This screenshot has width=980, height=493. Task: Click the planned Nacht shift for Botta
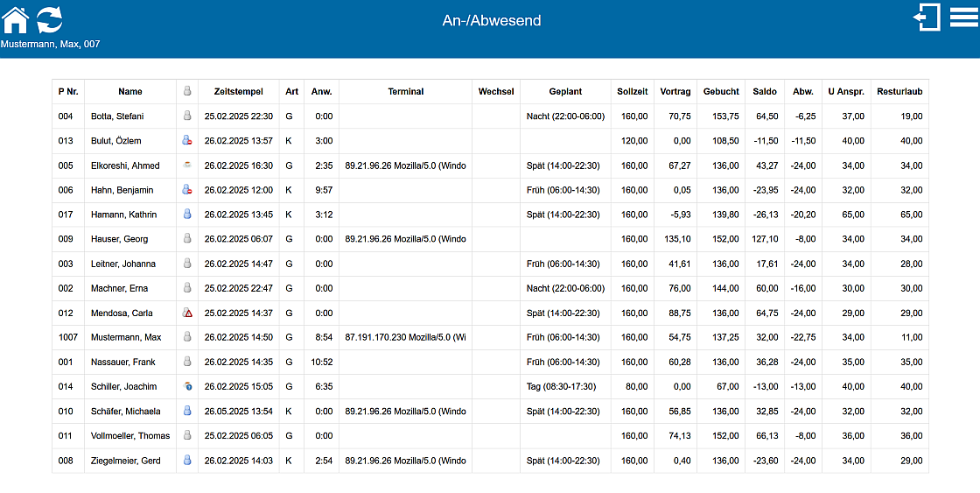pos(565,116)
